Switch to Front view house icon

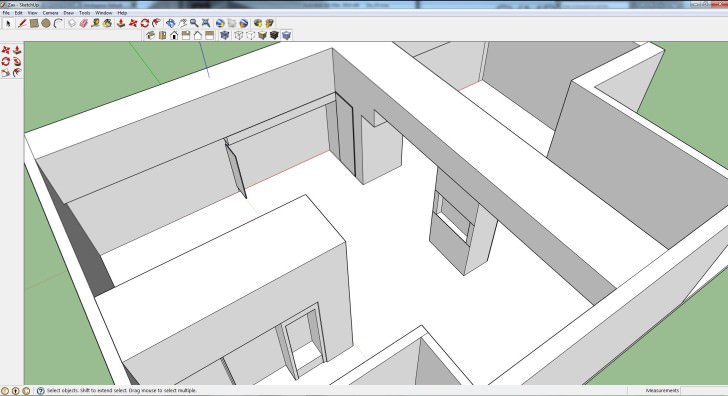pyautogui.click(x=174, y=35)
